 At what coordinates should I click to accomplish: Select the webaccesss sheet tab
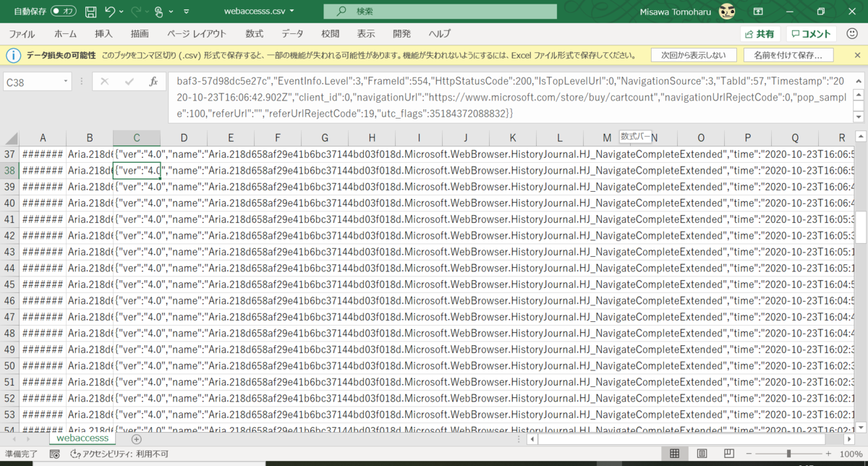pos(82,439)
